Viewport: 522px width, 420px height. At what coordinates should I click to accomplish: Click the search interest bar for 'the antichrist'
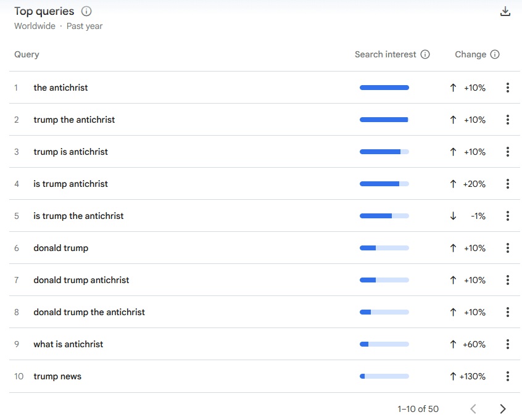coord(384,88)
